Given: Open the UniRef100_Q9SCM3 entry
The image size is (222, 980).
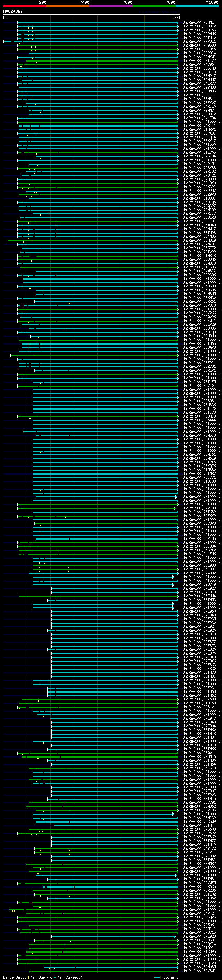Looking at the screenshot, I should click(x=199, y=68).
